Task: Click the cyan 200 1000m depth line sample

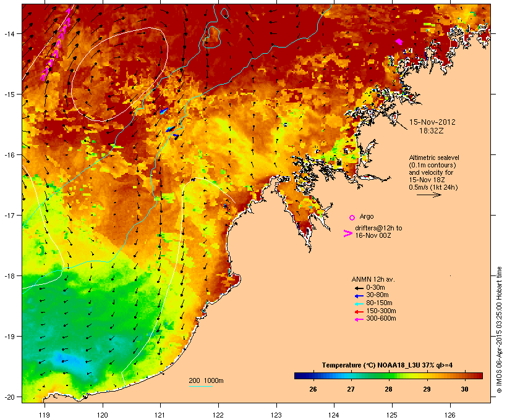Action: pos(200,386)
